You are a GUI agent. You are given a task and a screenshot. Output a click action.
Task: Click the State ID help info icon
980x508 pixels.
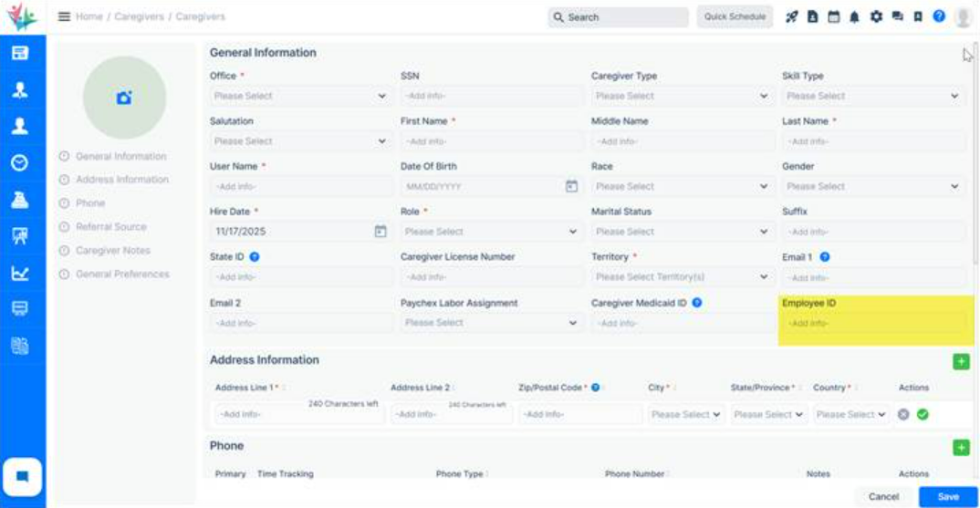pos(255,257)
